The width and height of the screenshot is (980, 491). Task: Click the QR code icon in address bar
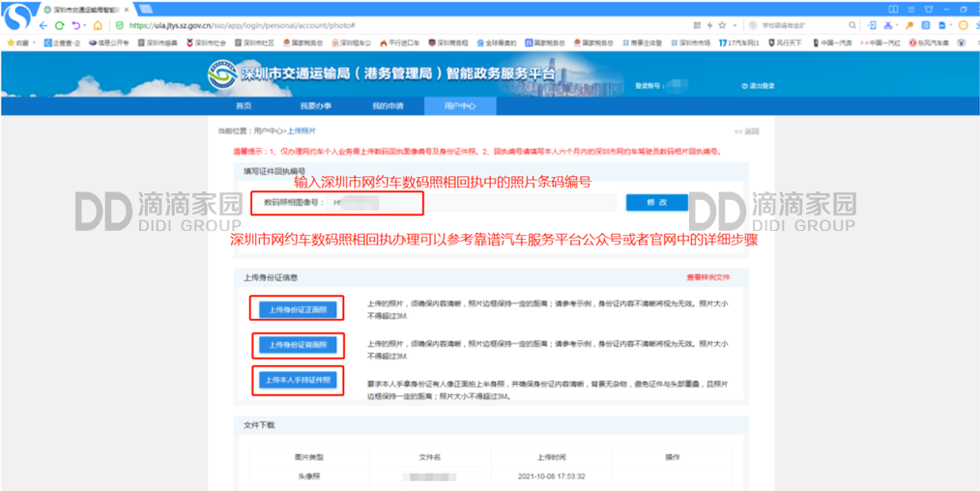click(698, 25)
